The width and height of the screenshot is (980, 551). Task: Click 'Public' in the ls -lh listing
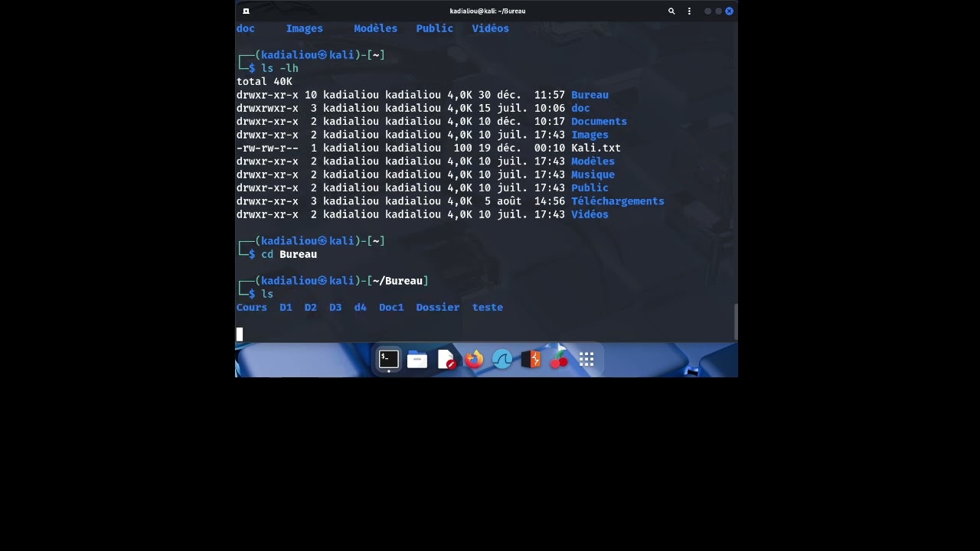tap(590, 187)
